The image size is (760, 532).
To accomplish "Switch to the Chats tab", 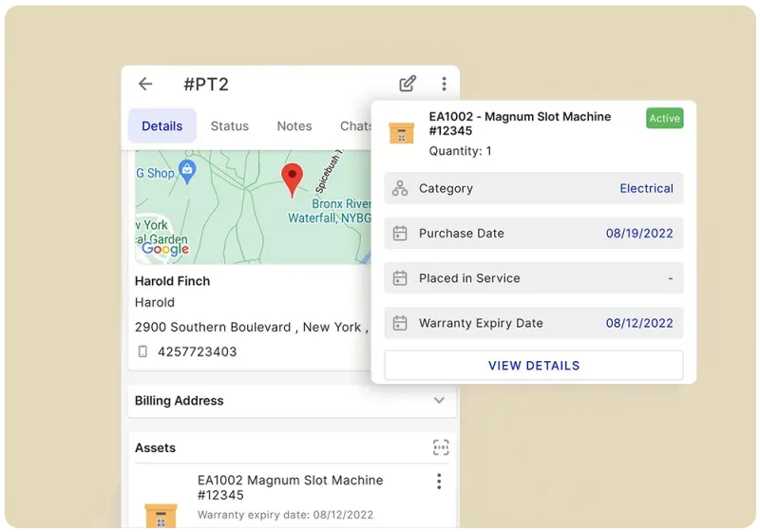I will pyautogui.click(x=355, y=126).
